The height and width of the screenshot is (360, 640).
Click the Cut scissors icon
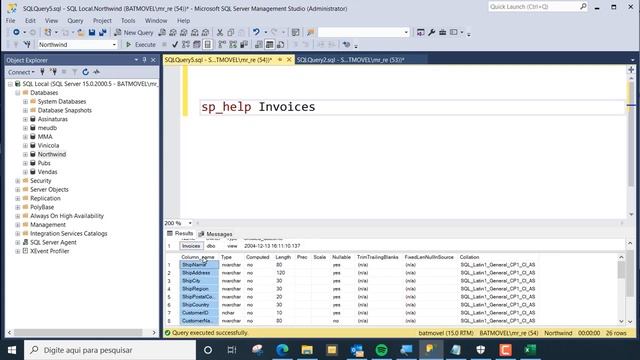point(220,32)
